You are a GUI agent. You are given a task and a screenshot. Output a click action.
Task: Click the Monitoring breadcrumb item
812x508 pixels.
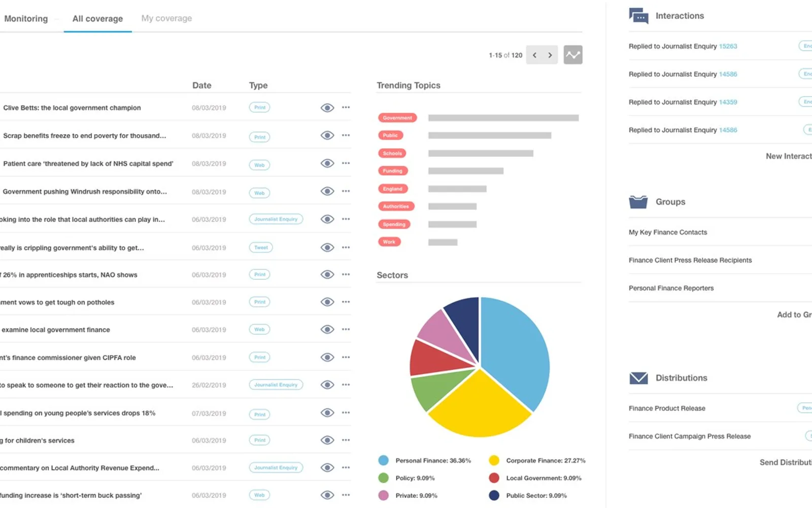[x=26, y=19]
